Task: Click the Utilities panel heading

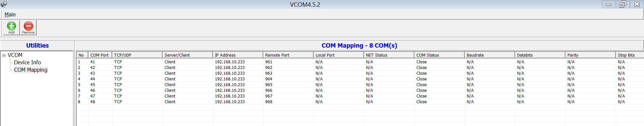Action: [37, 45]
